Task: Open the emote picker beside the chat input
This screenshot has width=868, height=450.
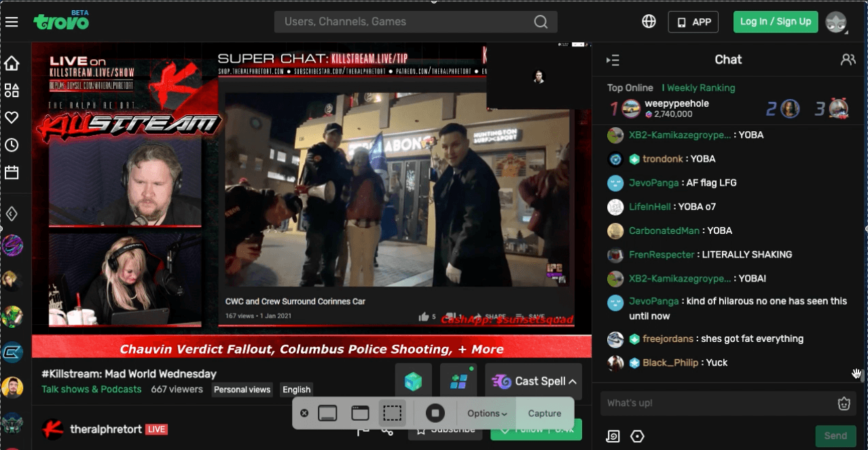Action: 844,403
